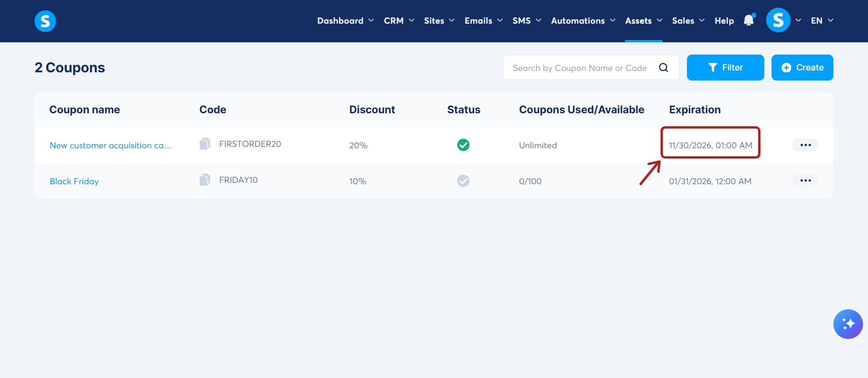
Task: Open actions menu for FIRSTORDER20 row
Action: pos(805,145)
